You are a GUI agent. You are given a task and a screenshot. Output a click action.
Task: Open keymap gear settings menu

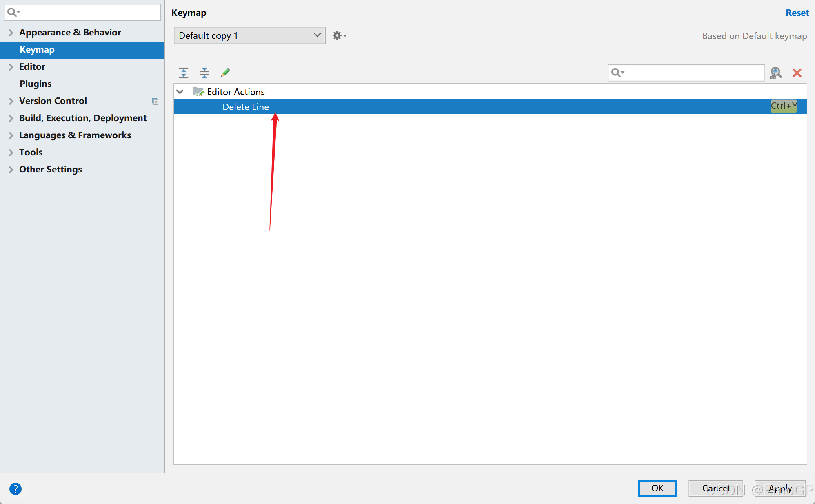tap(339, 36)
